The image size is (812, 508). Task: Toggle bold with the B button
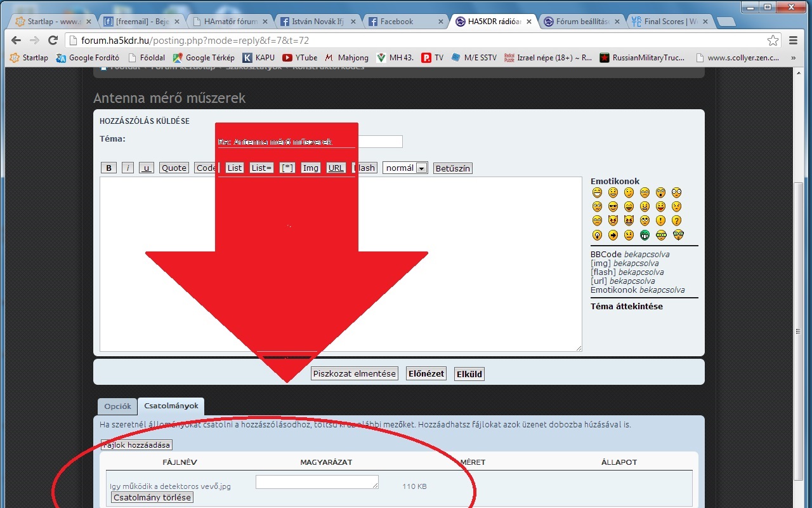coord(109,168)
